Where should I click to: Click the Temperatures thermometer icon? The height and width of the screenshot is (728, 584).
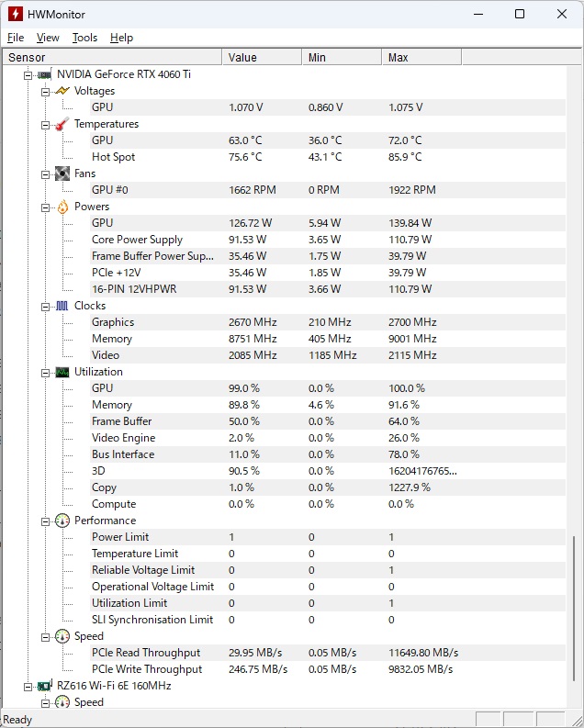tap(62, 124)
